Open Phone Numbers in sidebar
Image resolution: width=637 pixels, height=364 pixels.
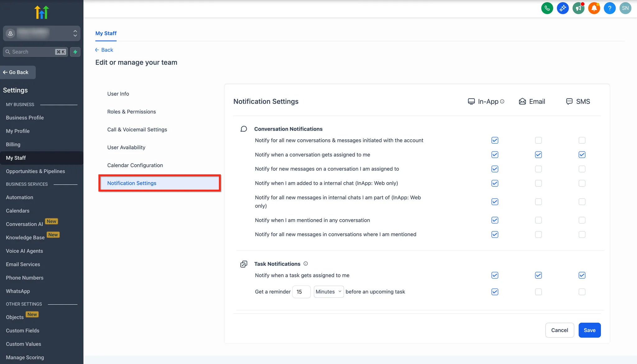pos(25,278)
